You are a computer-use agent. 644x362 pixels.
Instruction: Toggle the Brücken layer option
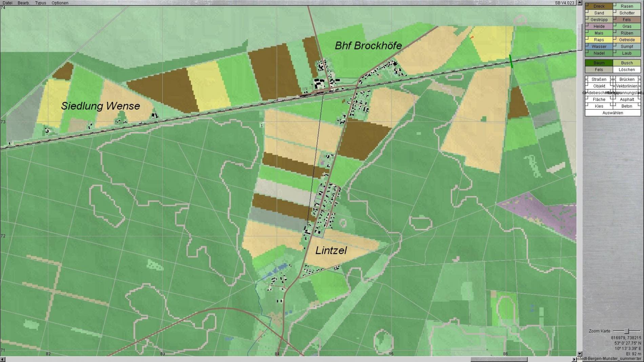[627, 79]
